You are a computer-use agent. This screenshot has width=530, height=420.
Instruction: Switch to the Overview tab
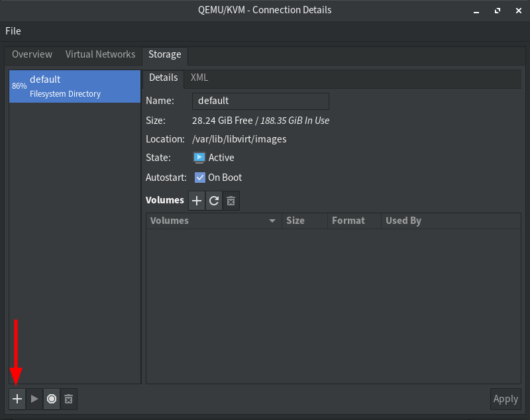coord(32,54)
